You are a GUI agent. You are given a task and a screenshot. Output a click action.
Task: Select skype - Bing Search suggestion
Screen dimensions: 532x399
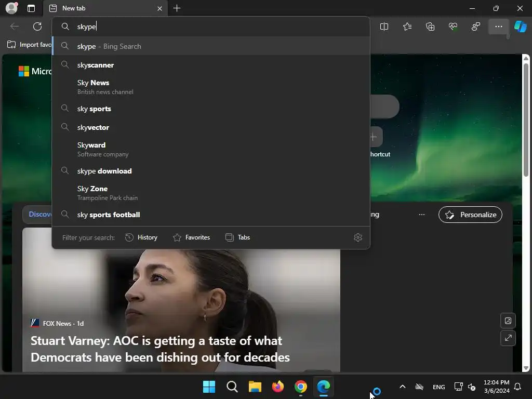[211, 46]
